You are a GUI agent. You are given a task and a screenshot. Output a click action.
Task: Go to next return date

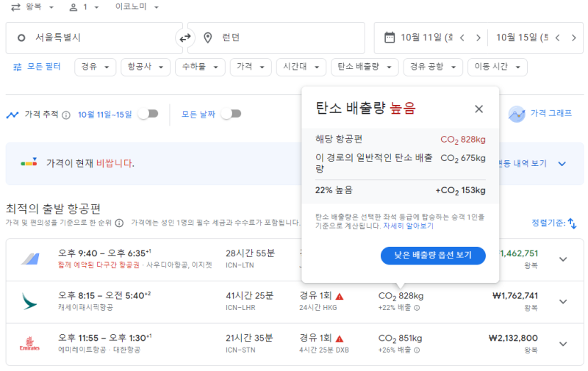574,38
